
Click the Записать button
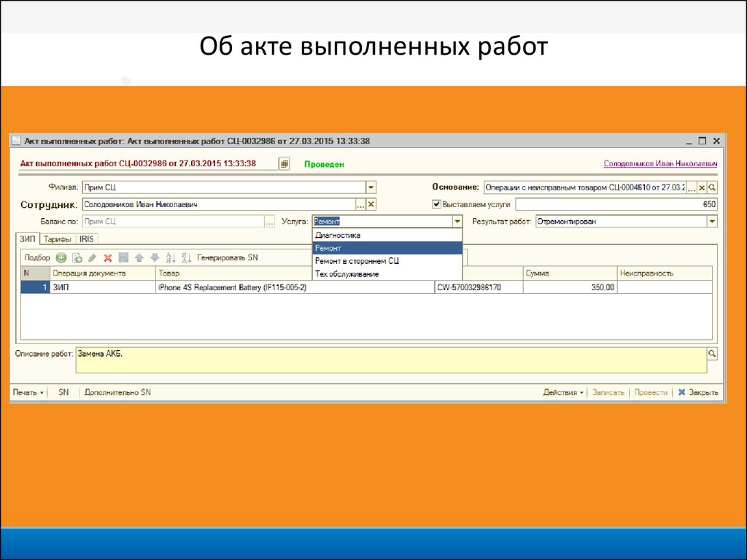coord(608,392)
